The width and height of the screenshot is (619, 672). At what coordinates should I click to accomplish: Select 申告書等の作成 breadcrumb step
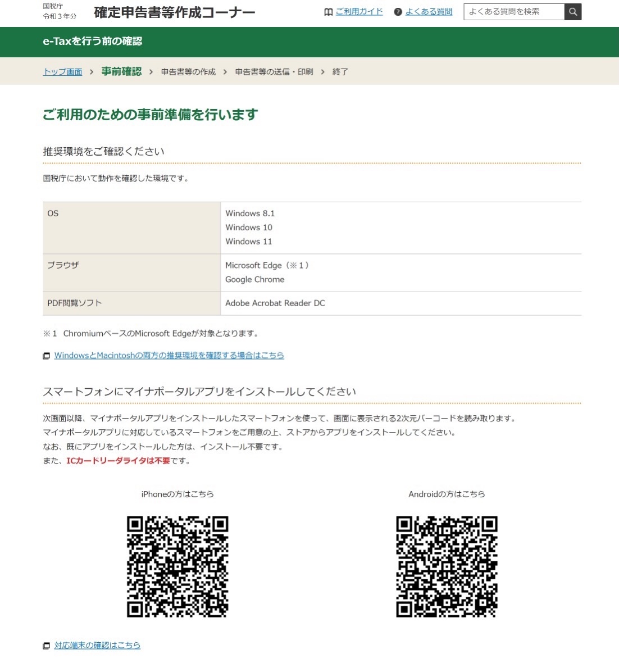189,72
